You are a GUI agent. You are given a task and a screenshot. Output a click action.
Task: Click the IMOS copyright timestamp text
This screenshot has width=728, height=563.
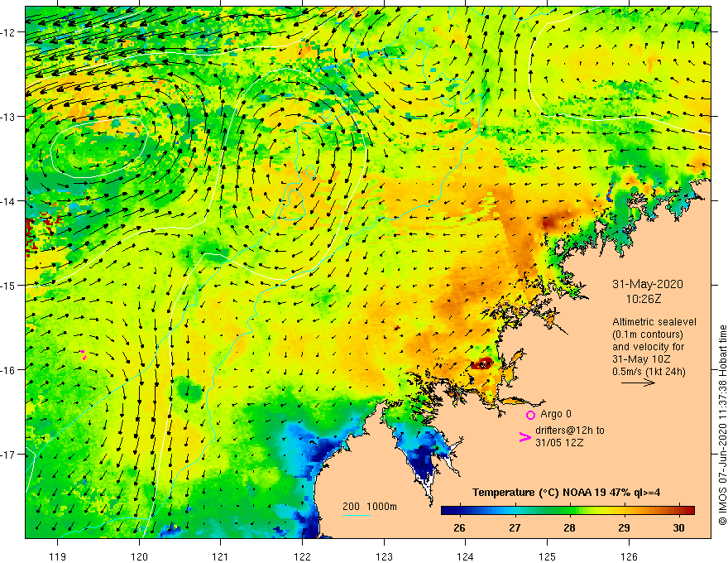coord(722,425)
